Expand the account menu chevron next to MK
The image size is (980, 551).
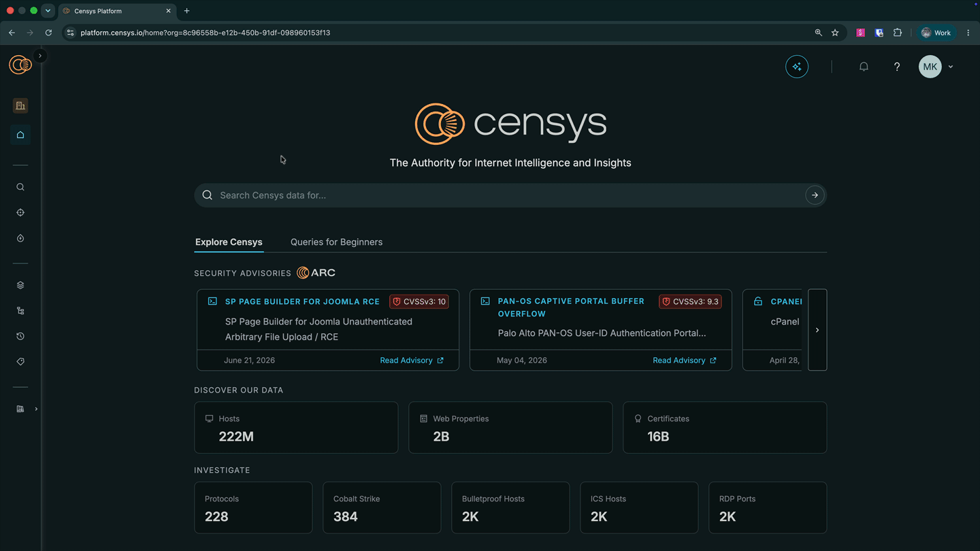click(951, 67)
